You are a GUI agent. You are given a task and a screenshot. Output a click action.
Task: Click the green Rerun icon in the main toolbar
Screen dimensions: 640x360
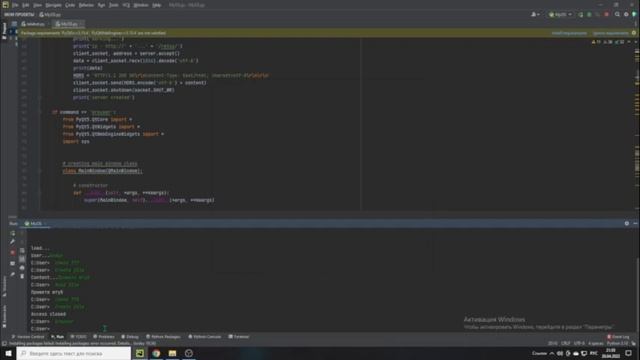pos(580,14)
